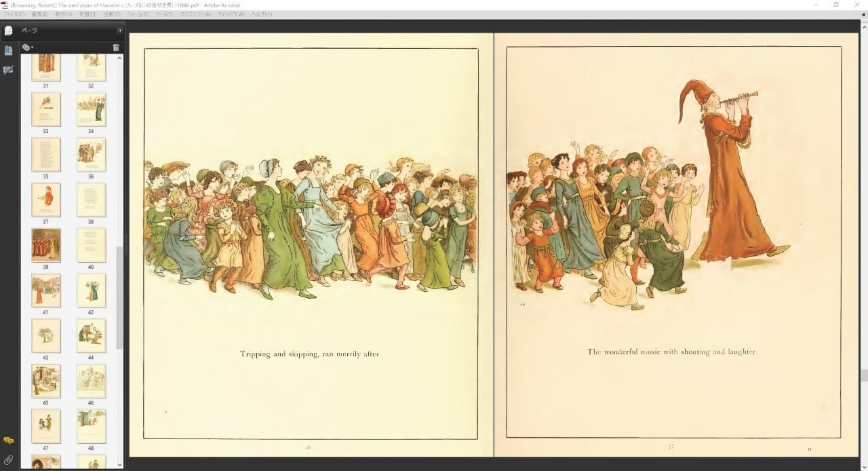
Task: Select page 33 thumbnail
Action: coord(46,109)
